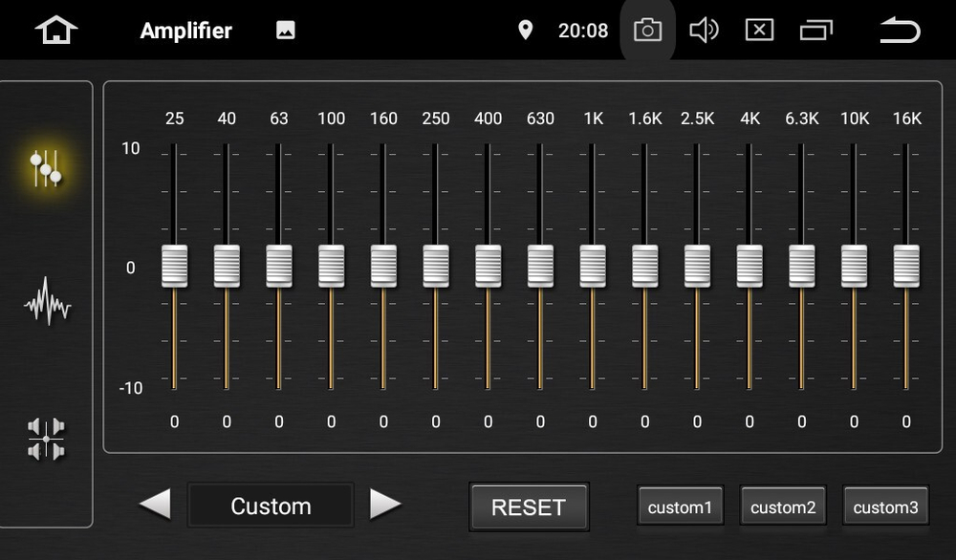The height and width of the screenshot is (560, 956).
Task: Click the 1K band slider handle
Action: (593, 266)
